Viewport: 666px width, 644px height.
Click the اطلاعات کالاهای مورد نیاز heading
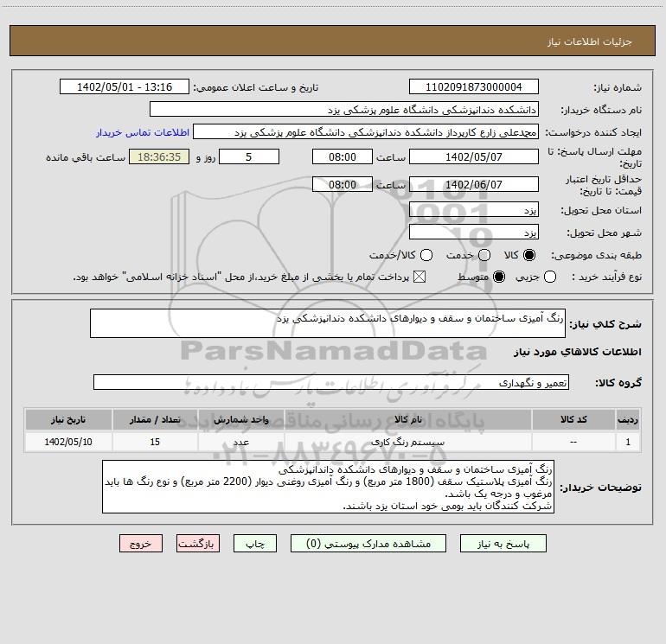[578, 352]
